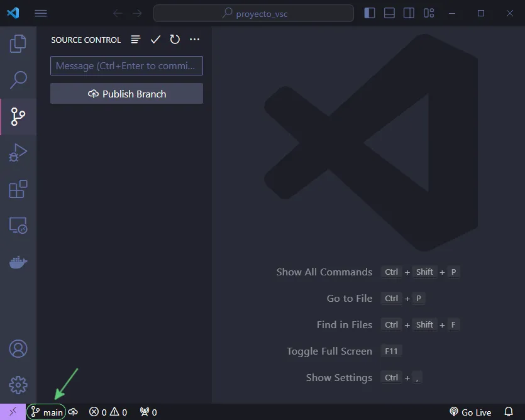Click the Commit checkmark icon
This screenshot has height=420, width=525.
click(155, 40)
